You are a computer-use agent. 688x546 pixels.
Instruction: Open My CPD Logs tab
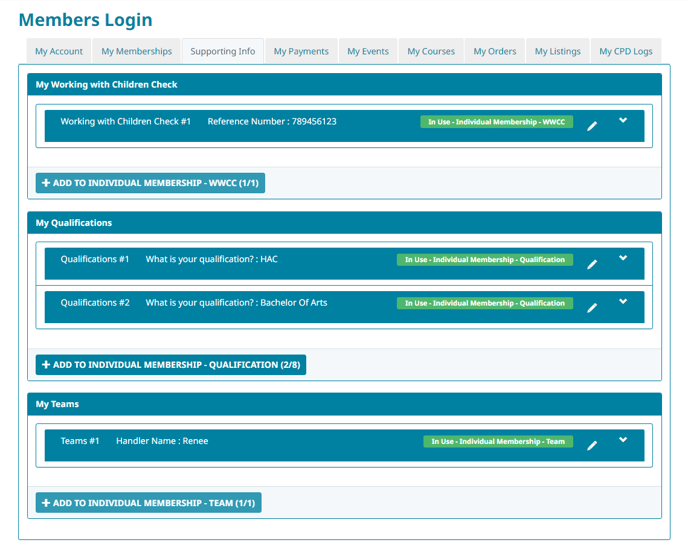click(626, 51)
